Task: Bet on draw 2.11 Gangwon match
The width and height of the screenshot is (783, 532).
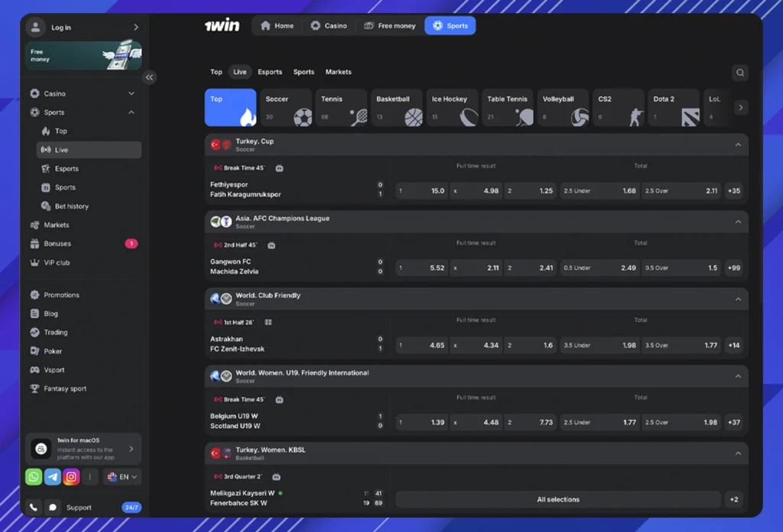Action: [x=476, y=268]
